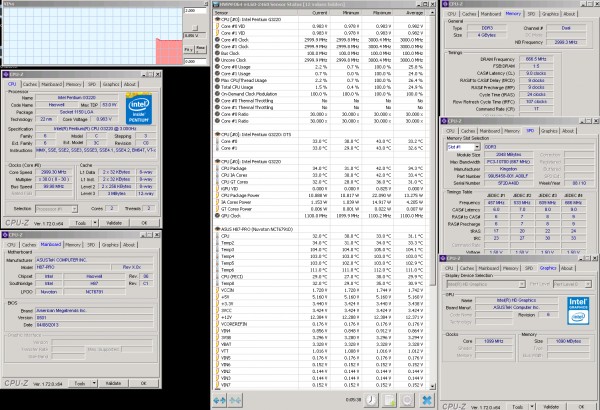Click HWiNFO expand columns arrows icon
This screenshot has height=410, width=600.
tap(220, 400)
